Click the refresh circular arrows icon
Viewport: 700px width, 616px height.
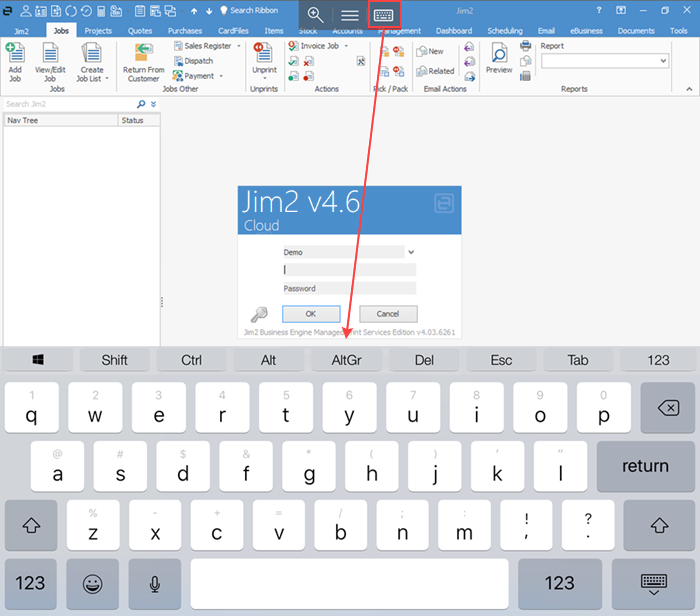coord(71,11)
